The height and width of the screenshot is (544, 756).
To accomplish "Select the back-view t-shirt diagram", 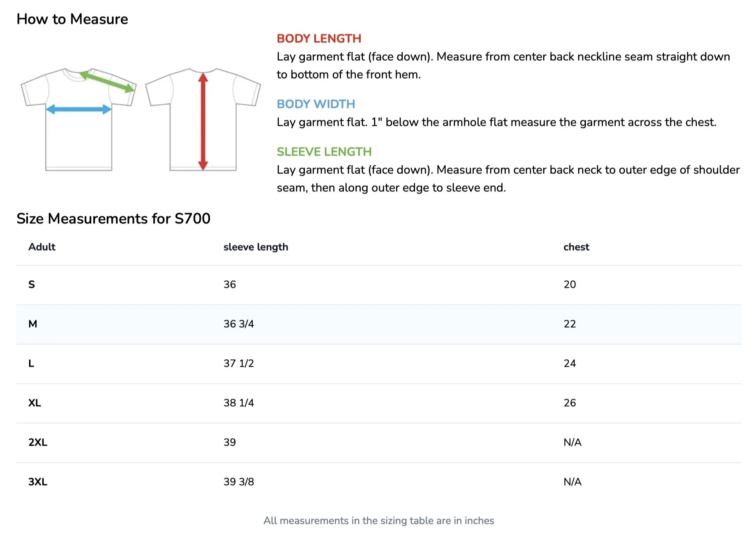I will [203, 119].
